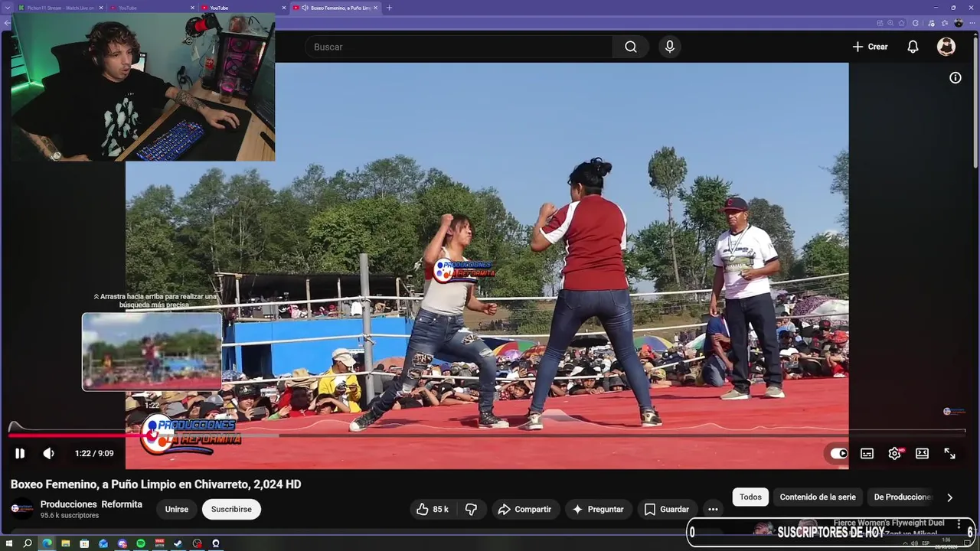Click the Preguntar button
This screenshot has height=551, width=980.
click(598, 509)
